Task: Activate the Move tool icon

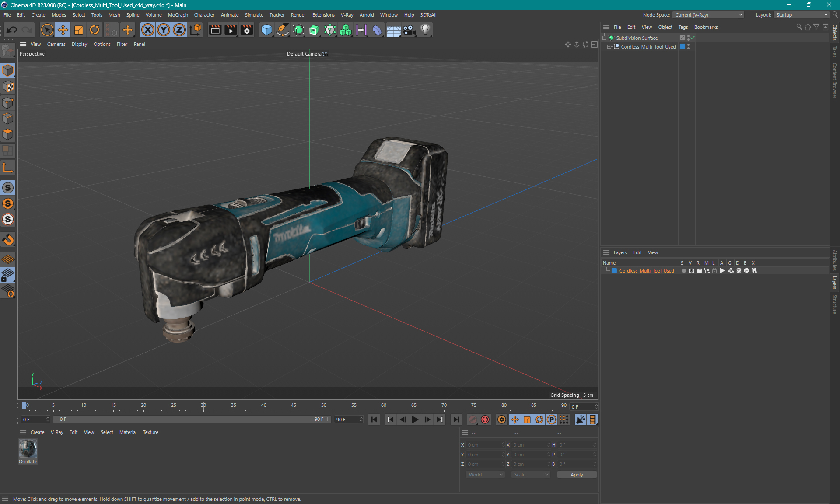Action: point(63,30)
